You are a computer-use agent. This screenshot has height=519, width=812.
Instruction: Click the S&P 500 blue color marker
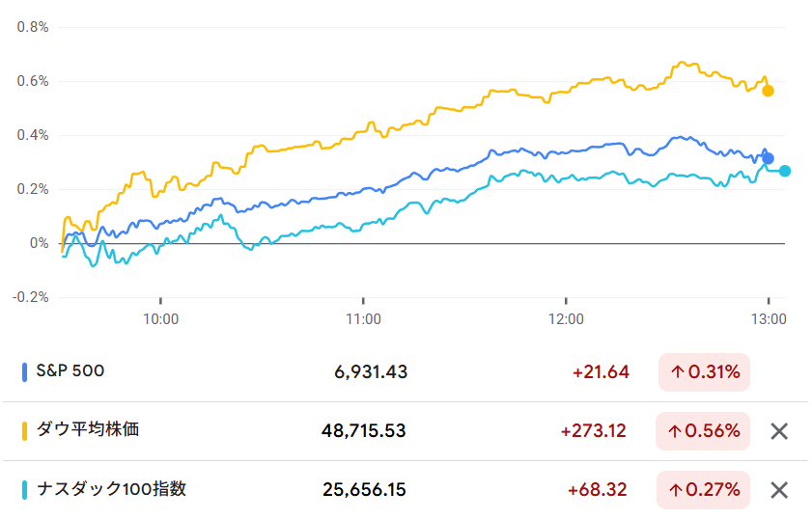25,371
